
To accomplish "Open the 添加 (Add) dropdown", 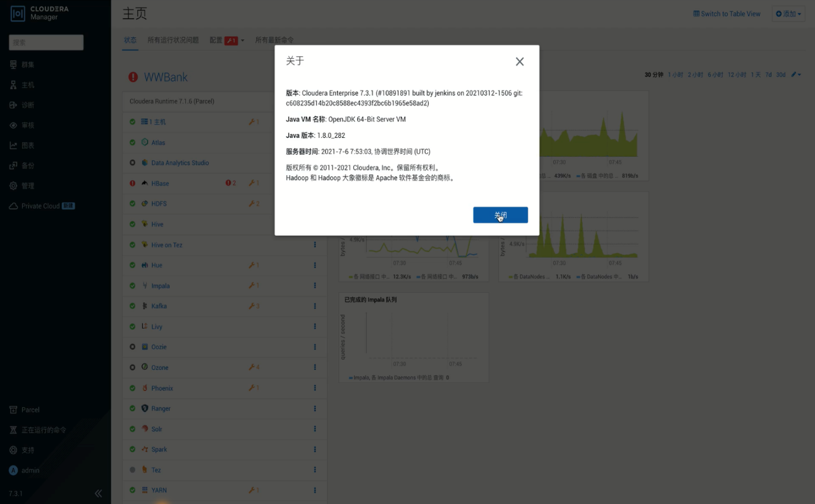I will (788, 13).
